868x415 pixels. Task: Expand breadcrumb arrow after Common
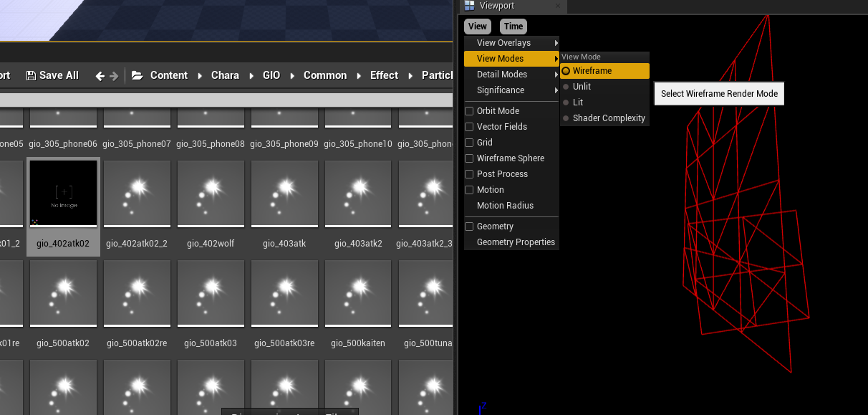click(x=359, y=75)
